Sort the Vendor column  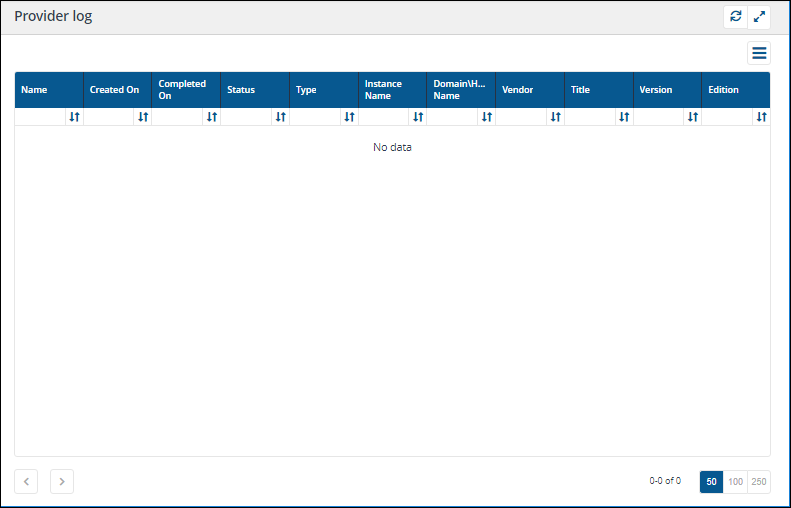(555, 117)
